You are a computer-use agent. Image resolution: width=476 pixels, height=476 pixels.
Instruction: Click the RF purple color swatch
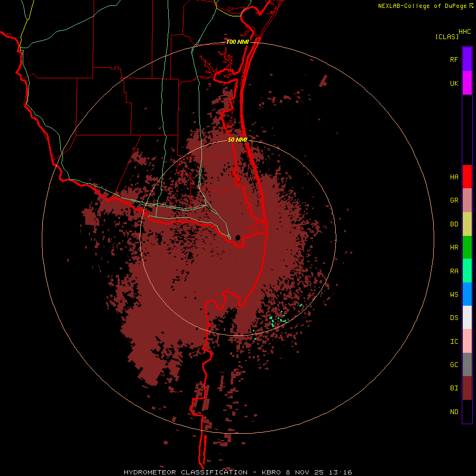pyautogui.click(x=467, y=59)
